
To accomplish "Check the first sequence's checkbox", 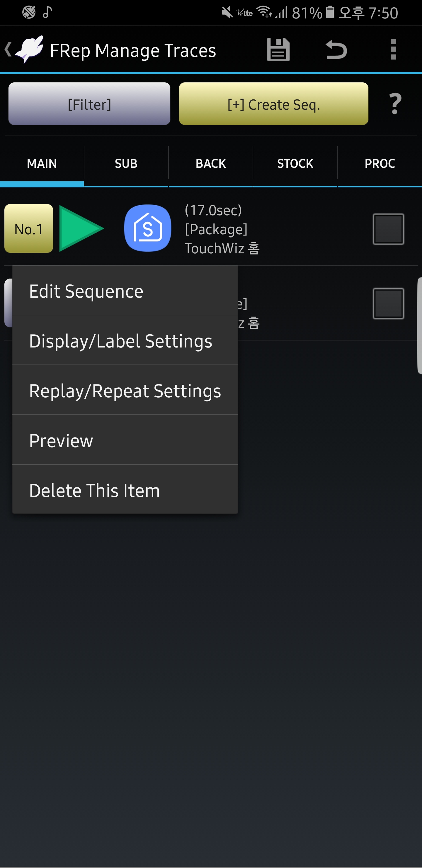I will [388, 229].
